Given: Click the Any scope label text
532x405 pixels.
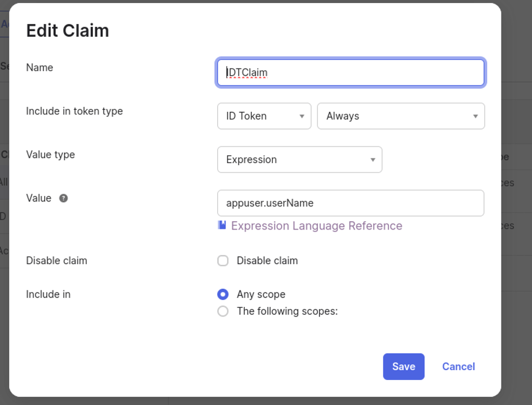Looking at the screenshot, I should (261, 294).
